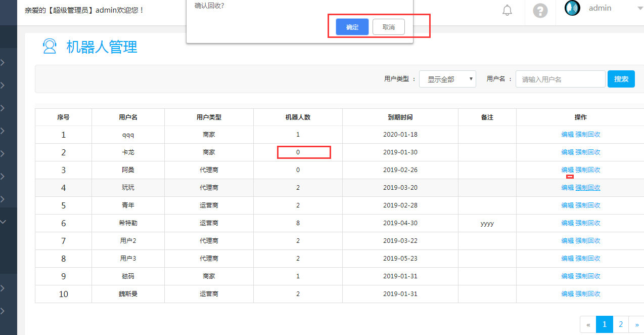Force recycle robots for 魏斯曼
This screenshot has width=644, height=335.
588,294
